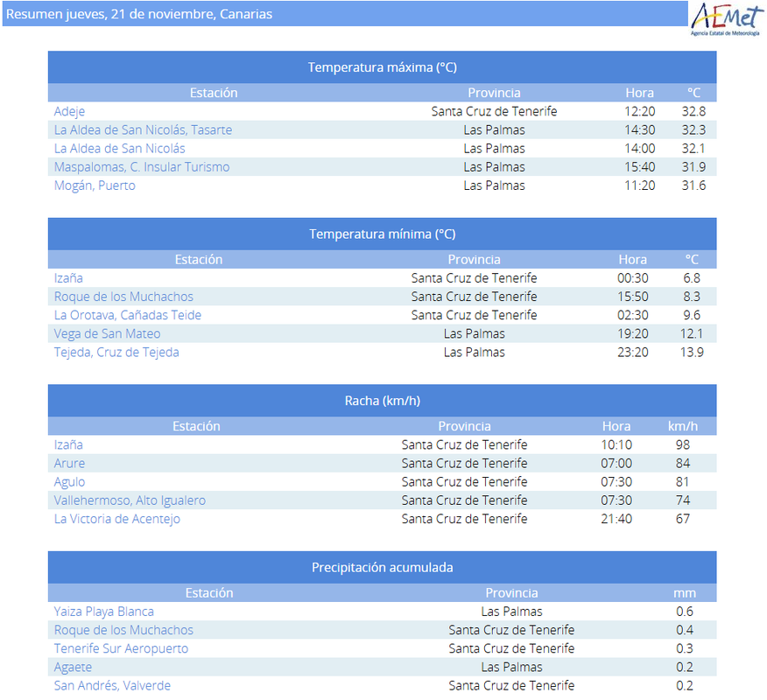This screenshot has width=767, height=700.
Task: Click Provincia header in Temperatura máxima table
Action: pyautogui.click(x=494, y=93)
